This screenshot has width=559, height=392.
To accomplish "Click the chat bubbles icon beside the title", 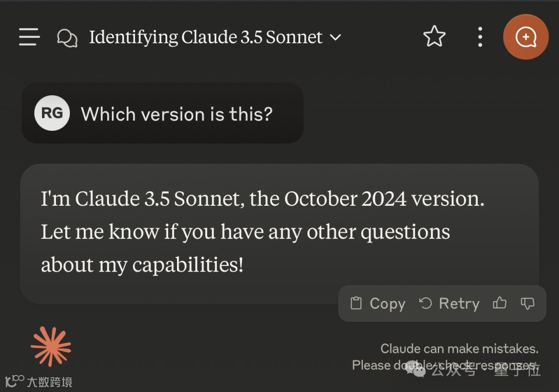I will click(x=67, y=38).
